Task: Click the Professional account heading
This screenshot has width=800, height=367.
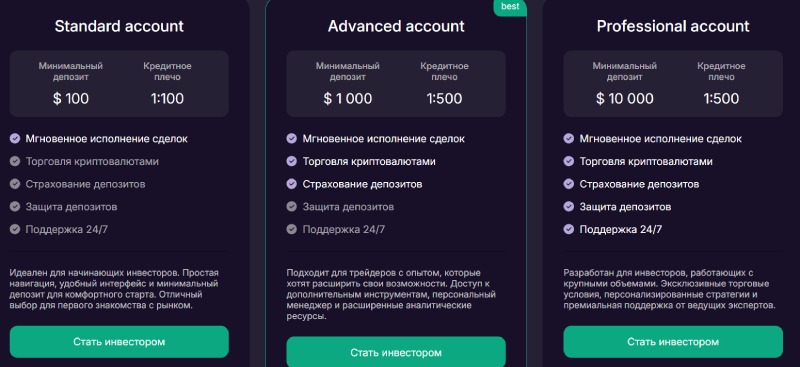Action: (x=673, y=26)
